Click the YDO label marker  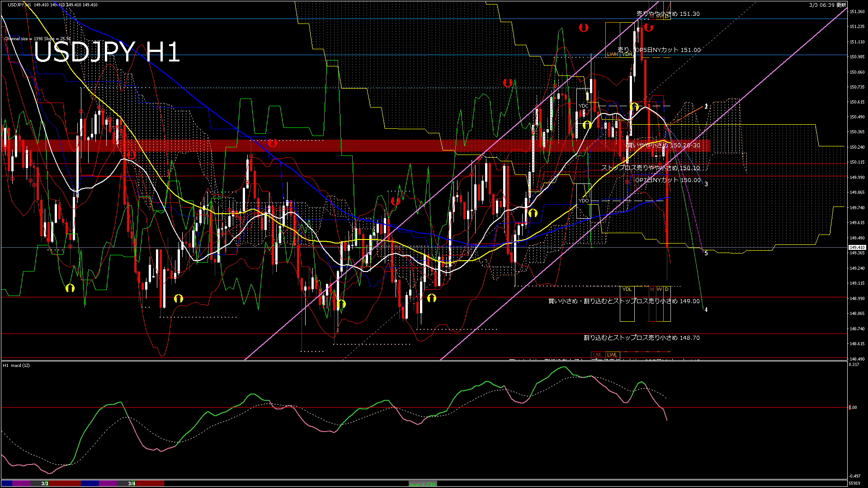(584, 201)
